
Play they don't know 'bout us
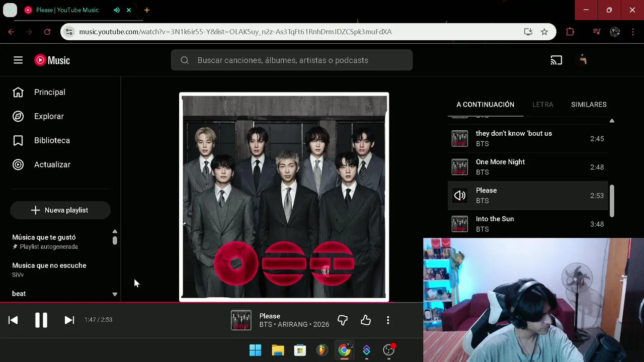click(x=528, y=139)
